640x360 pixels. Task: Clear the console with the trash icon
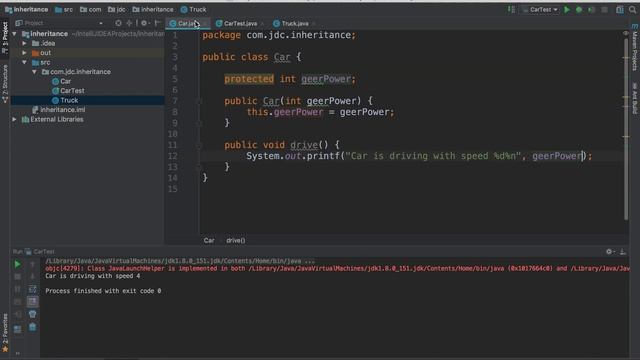[x=33, y=327]
